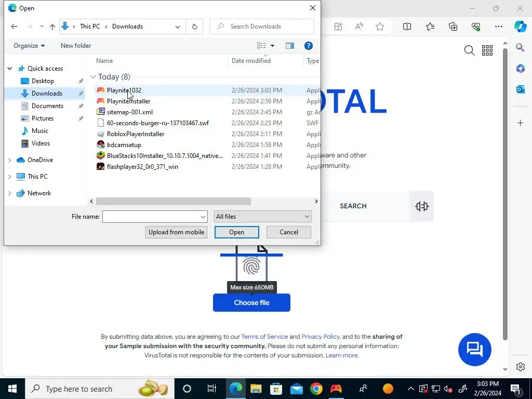Screen dimensions: 532x399
Task: Open Edge Collections icon
Action: coord(453,26)
